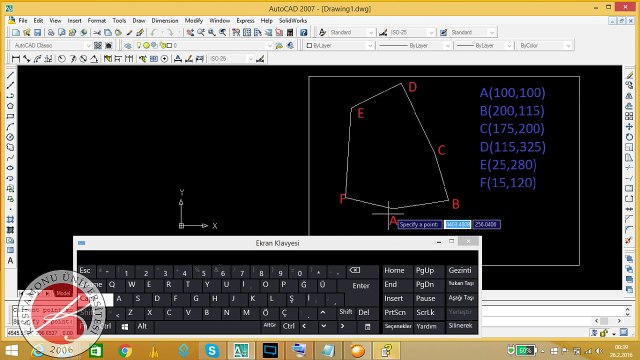Click the Zoom Realtime magnifier icon
The height and width of the screenshot is (360, 640).
[201, 33]
